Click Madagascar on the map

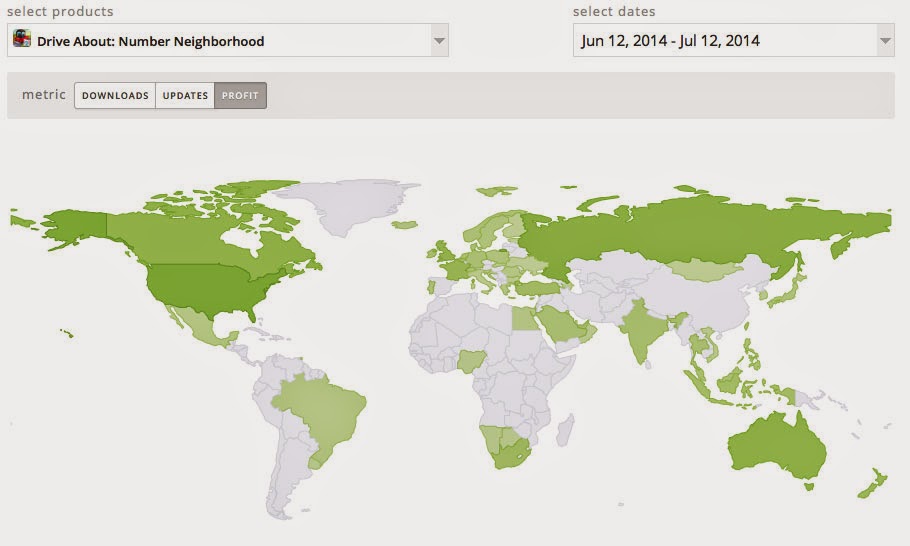pos(565,430)
